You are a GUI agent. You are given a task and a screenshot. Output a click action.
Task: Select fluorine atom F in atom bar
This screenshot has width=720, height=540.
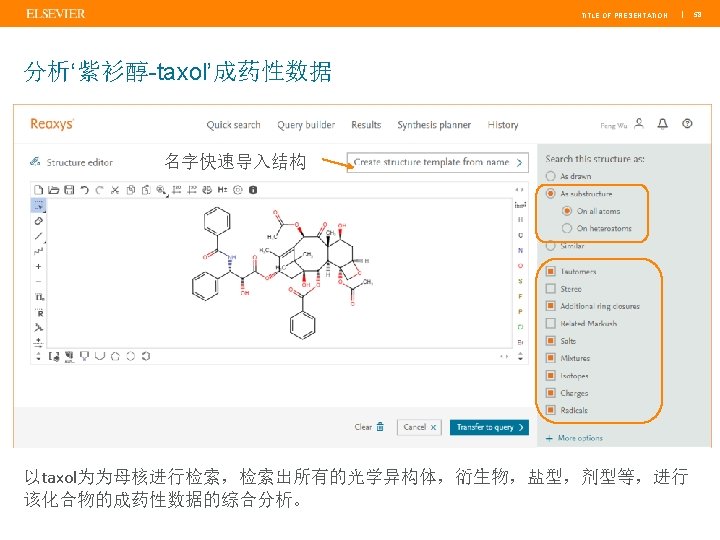pyautogui.click(x=520, y=296)
